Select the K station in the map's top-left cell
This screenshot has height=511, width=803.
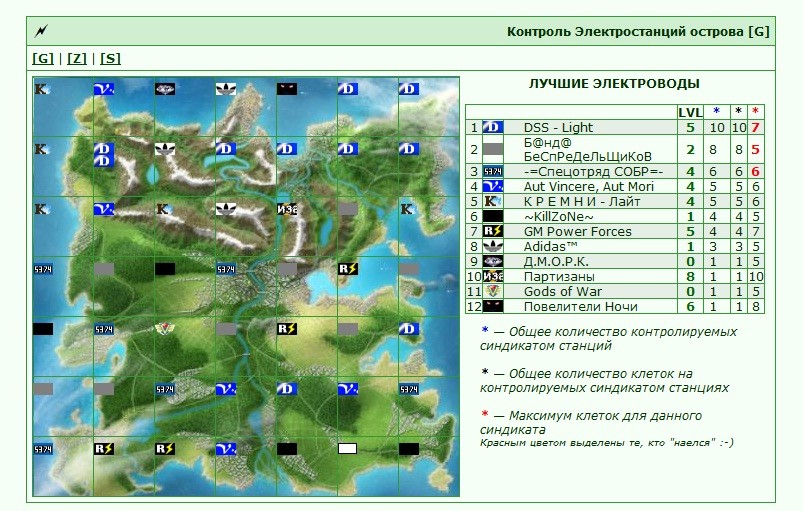point(43,89)
